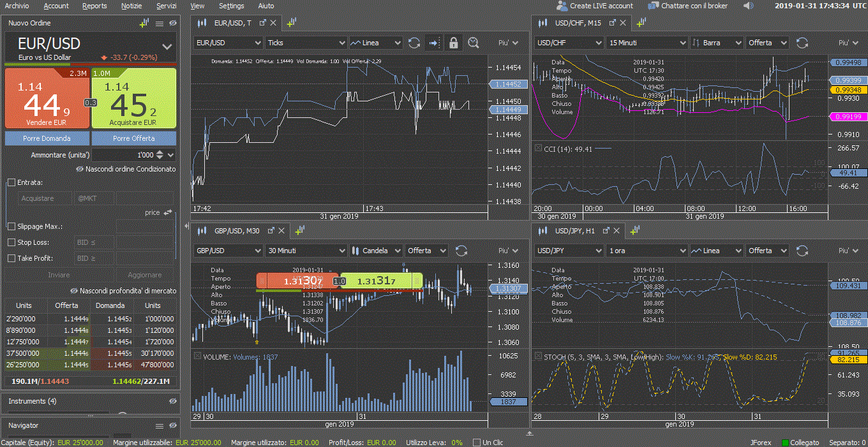868x447 pixels.
Task: Click the green Acquistare EUR price tile
Action: point(134,99)
